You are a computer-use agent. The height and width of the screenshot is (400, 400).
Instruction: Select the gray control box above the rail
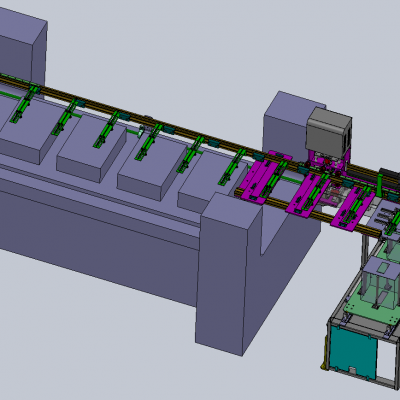(329, 133)
